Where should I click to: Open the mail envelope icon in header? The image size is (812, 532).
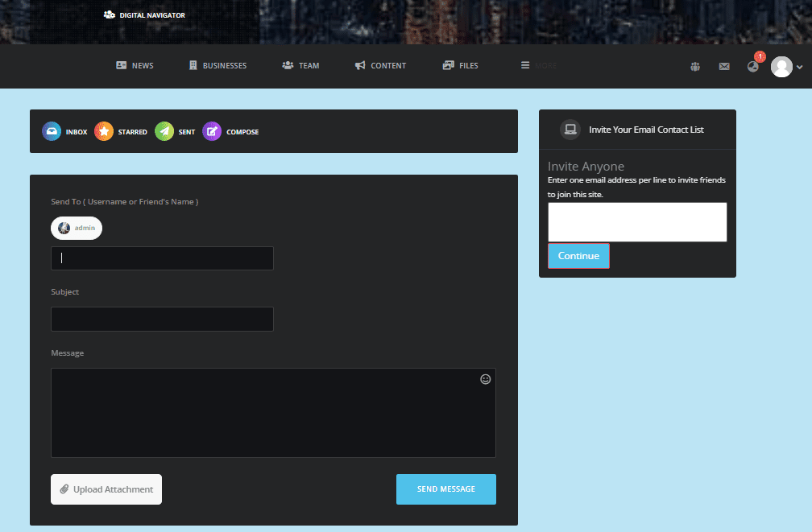[x=724, y=67]
